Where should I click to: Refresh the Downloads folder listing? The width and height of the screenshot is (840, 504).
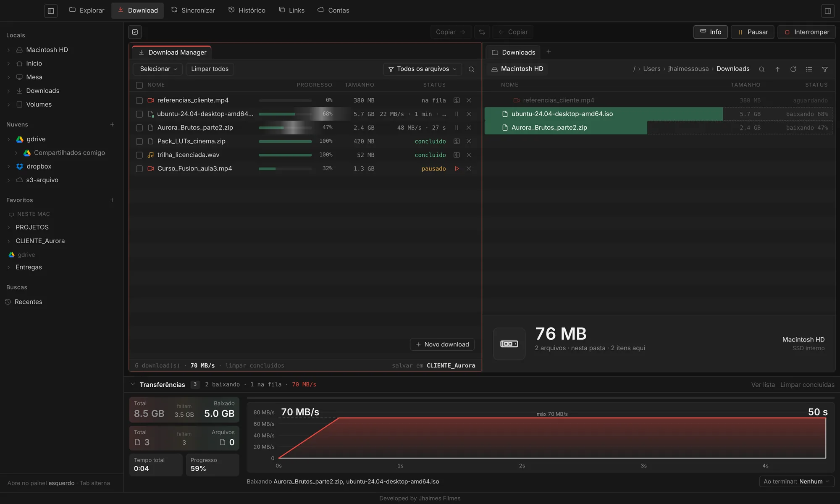pos(793,69)
